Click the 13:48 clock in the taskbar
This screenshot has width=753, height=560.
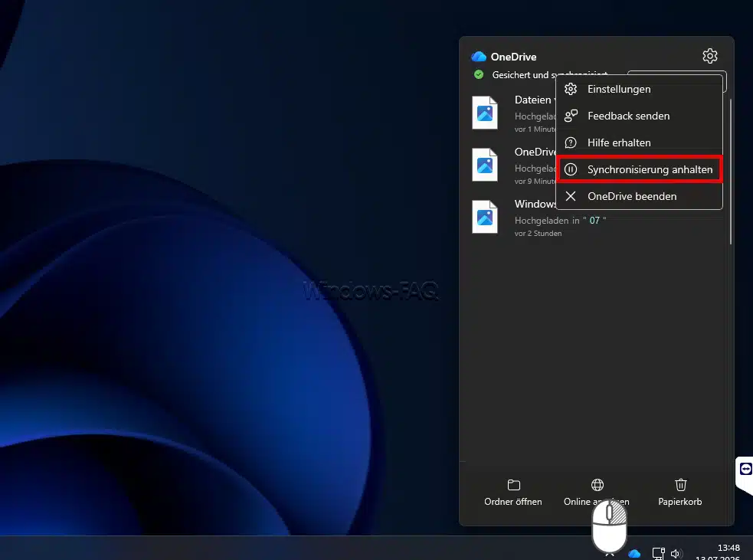coord(728,548)
